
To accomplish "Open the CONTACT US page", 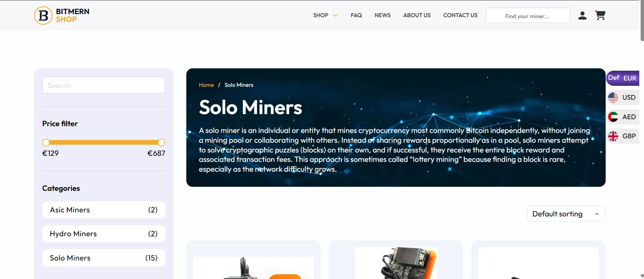I will pos(460,15).
